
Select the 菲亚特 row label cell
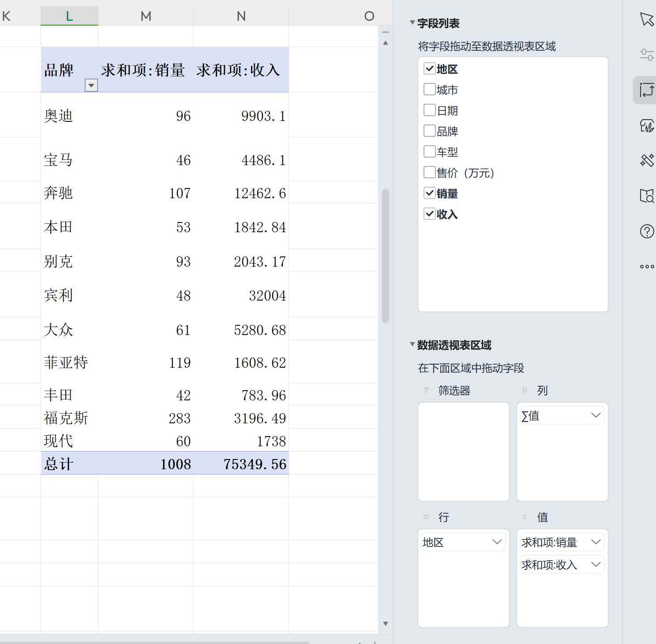[69, 362]
